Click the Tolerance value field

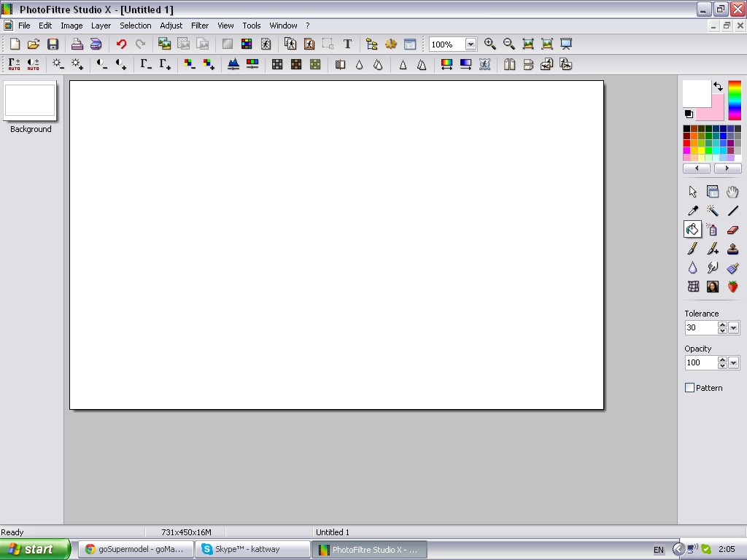701,327
